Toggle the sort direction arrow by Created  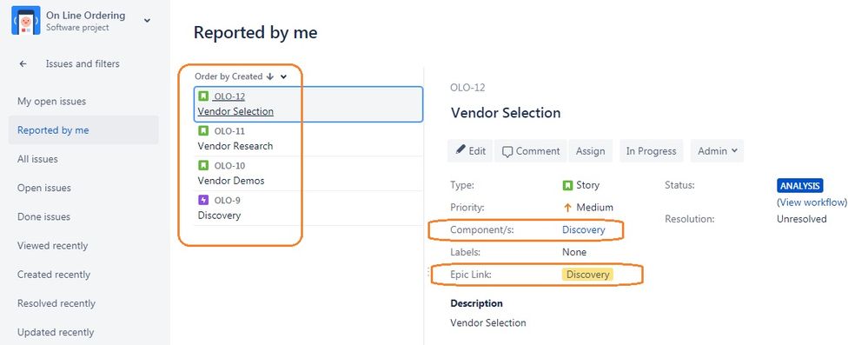[270, 76]
